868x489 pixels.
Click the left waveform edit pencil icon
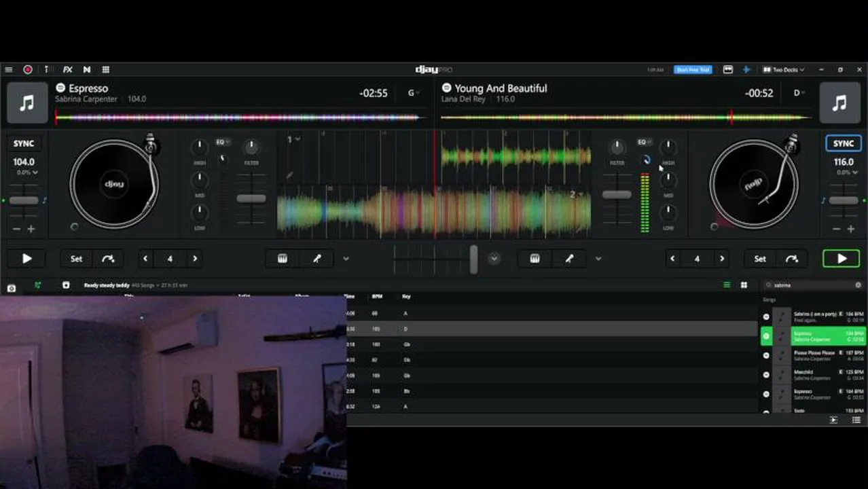290,175
